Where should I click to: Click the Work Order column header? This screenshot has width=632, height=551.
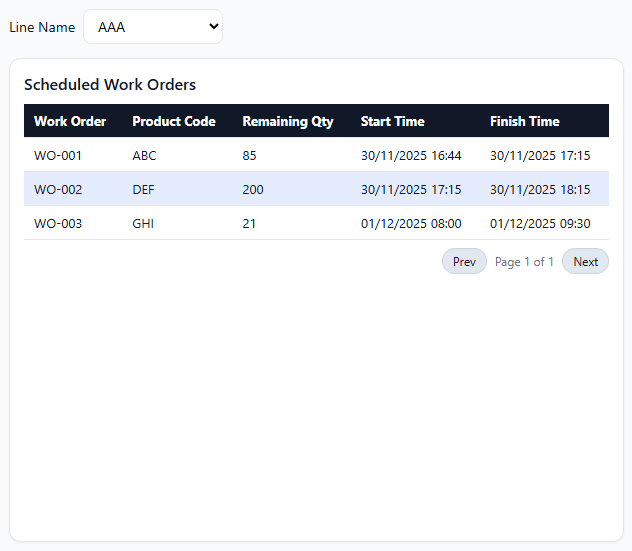tap(70, 121)
